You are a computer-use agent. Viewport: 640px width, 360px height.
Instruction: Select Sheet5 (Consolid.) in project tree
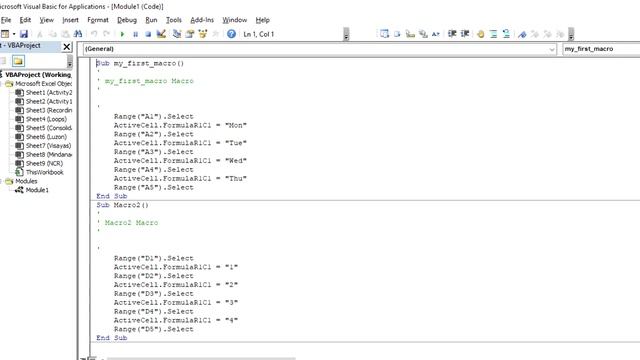pyautogui.click(x=44, y=128)
